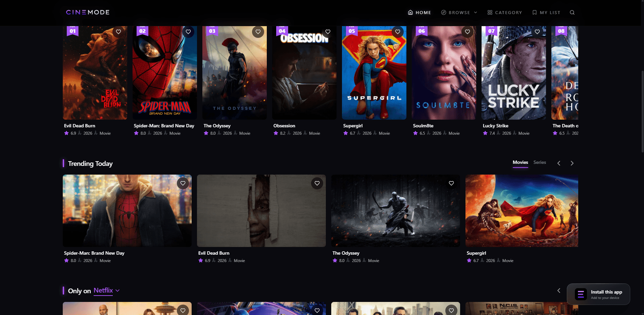644x315 pixels.
Task: Click the top-10 rank 01 badge
Action: point(73,31)
